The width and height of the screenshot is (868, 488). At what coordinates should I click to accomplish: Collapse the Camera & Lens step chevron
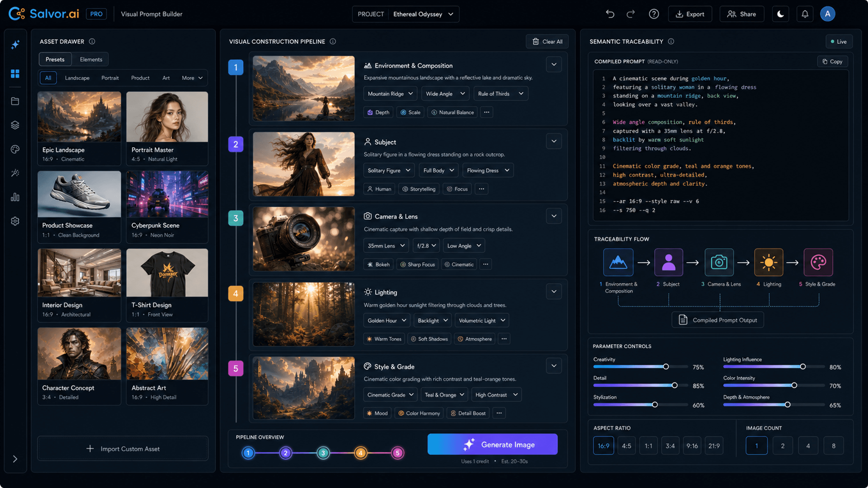554,216
